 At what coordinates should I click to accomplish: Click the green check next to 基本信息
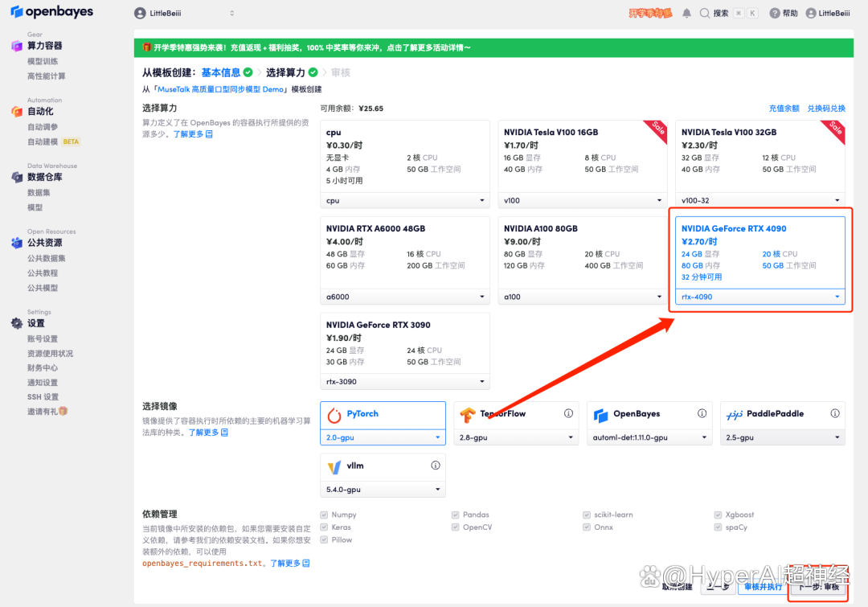point(248,72)
